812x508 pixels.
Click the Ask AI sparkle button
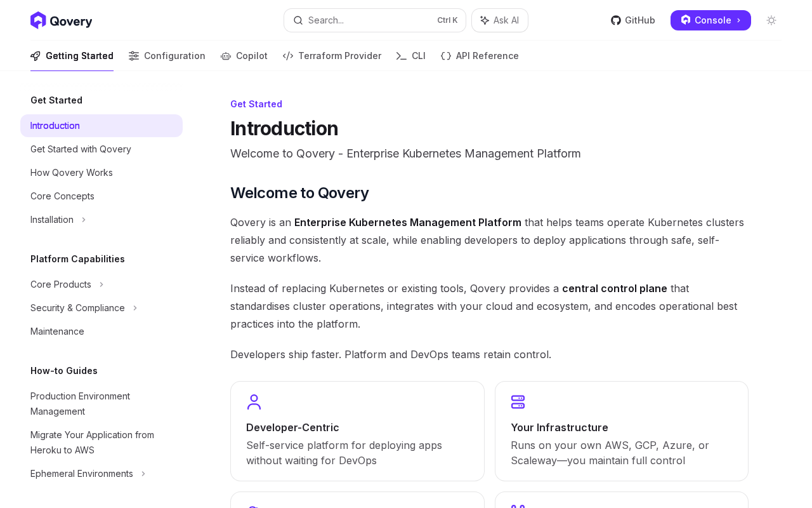(x=499, y=20)
